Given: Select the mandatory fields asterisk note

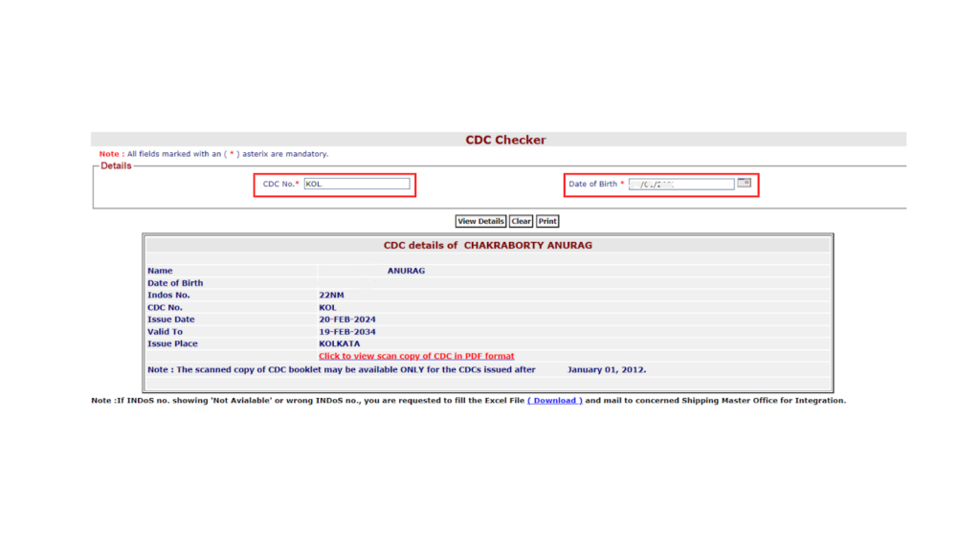Looking at the screenshot, I should [215, 153].
